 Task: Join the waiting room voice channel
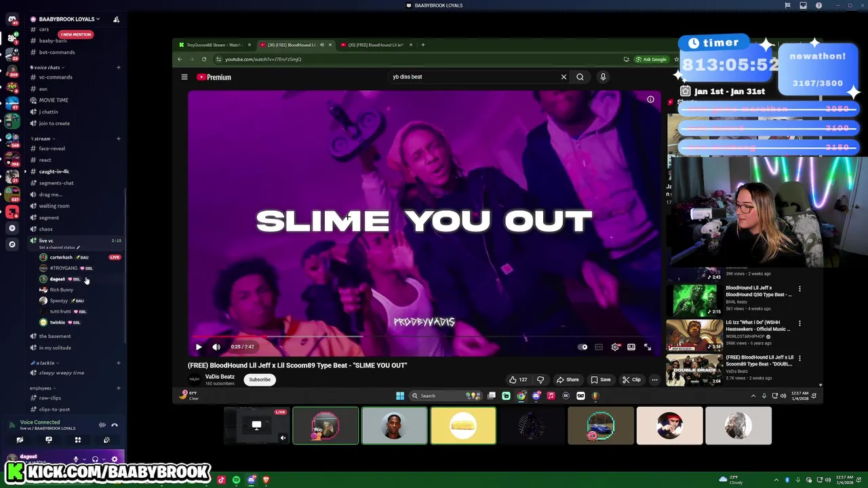click(54, 206)
